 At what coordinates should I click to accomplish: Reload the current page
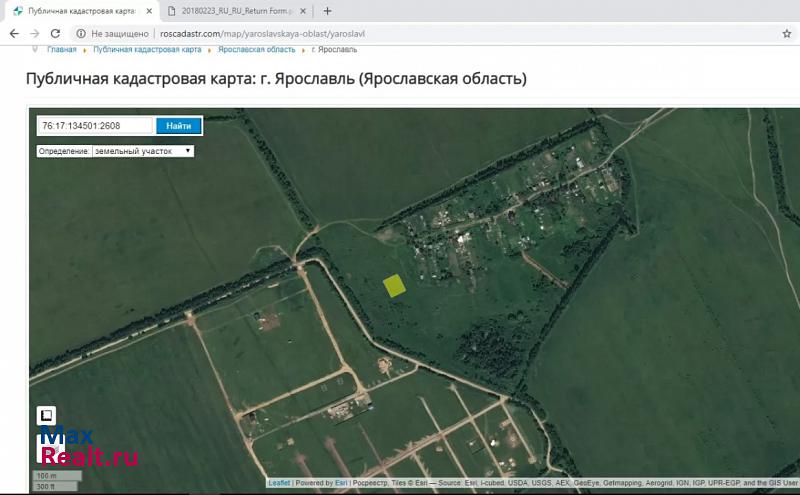(x=57, y=33)
